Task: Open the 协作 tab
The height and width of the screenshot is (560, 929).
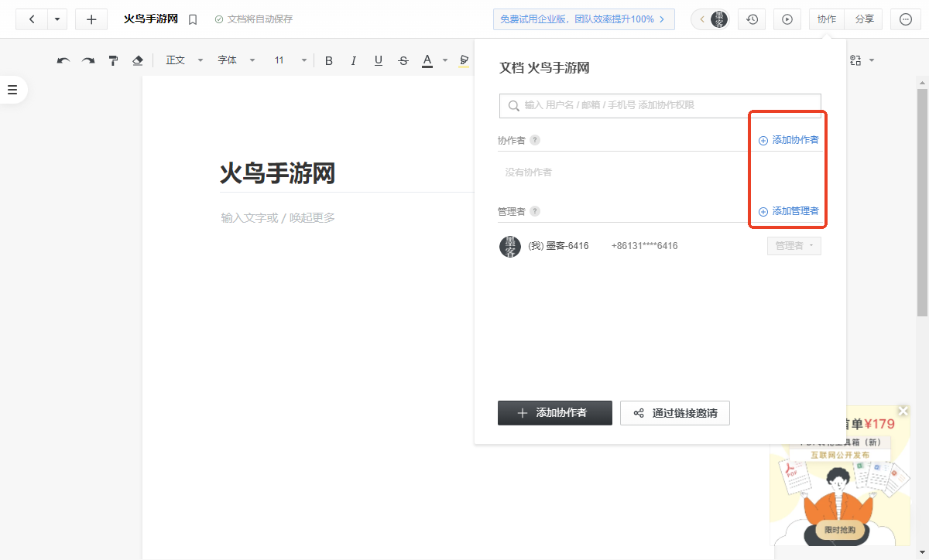Action: [827, 19]
